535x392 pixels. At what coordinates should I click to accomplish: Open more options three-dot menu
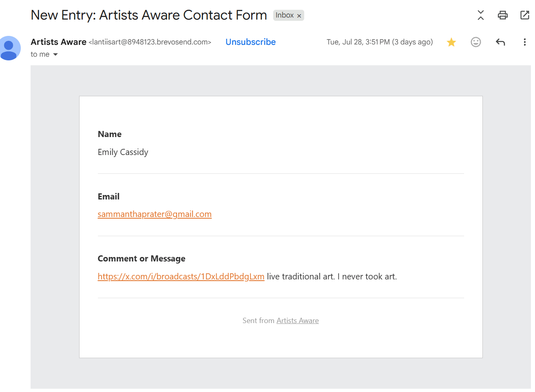pos(525,42)
